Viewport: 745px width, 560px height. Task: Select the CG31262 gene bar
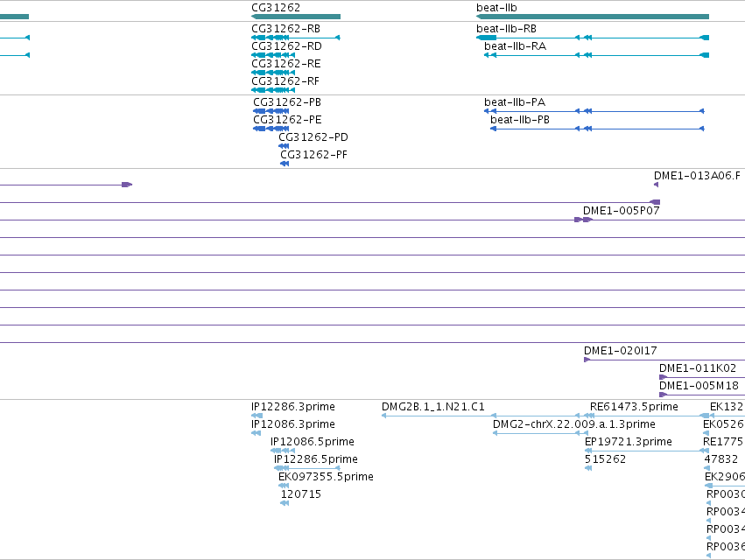[x=296, y=17]
